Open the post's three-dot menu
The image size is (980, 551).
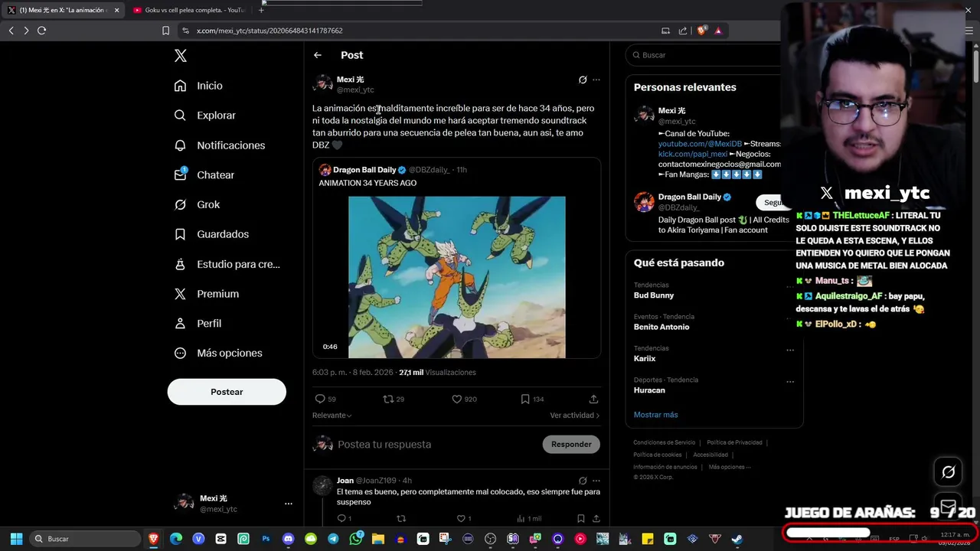596,80
